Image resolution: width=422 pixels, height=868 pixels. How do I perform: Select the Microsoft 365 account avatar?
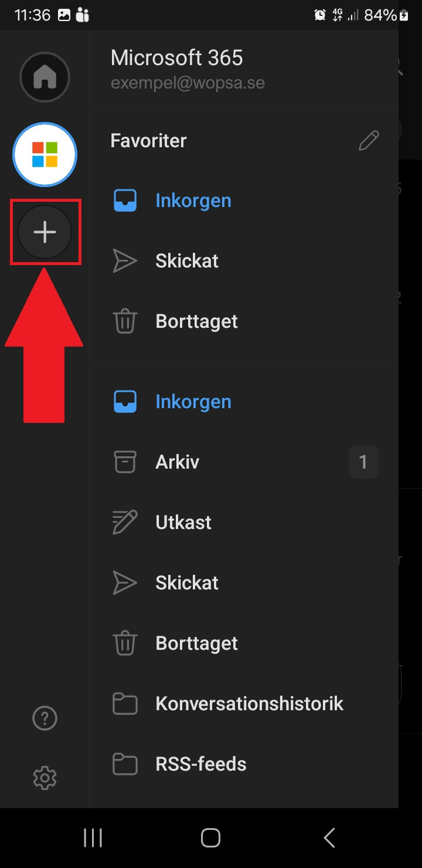click(x=45, y=154)
